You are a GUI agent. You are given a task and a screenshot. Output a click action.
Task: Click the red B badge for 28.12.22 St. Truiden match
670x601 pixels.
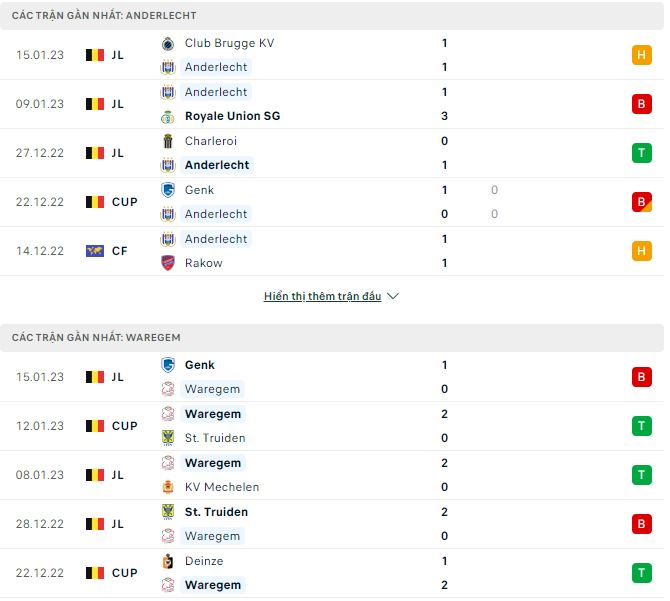coord(642,524)
